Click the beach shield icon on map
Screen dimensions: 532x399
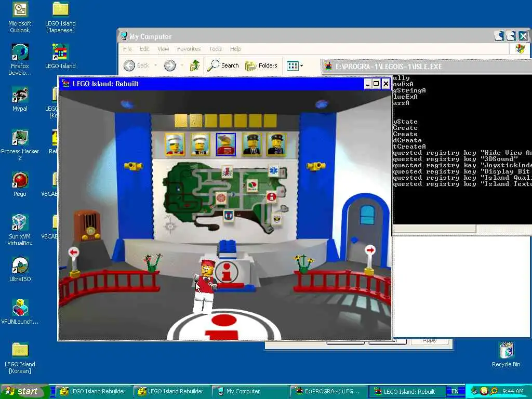tap(229, 215)
